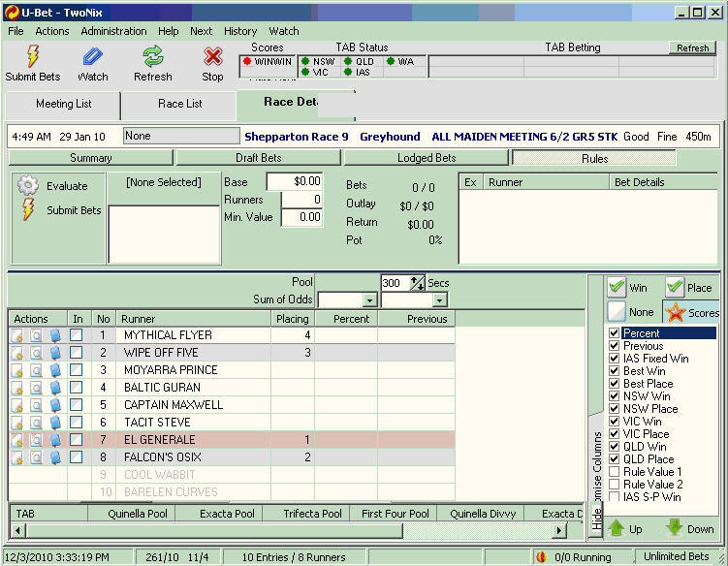
Task: Open the Next menu
Action: pos(201,31)
